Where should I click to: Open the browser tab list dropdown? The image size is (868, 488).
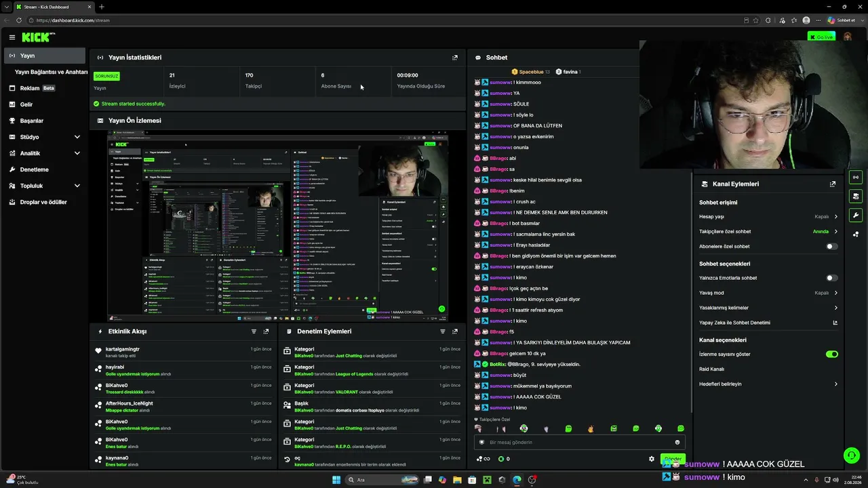(7, 7)
